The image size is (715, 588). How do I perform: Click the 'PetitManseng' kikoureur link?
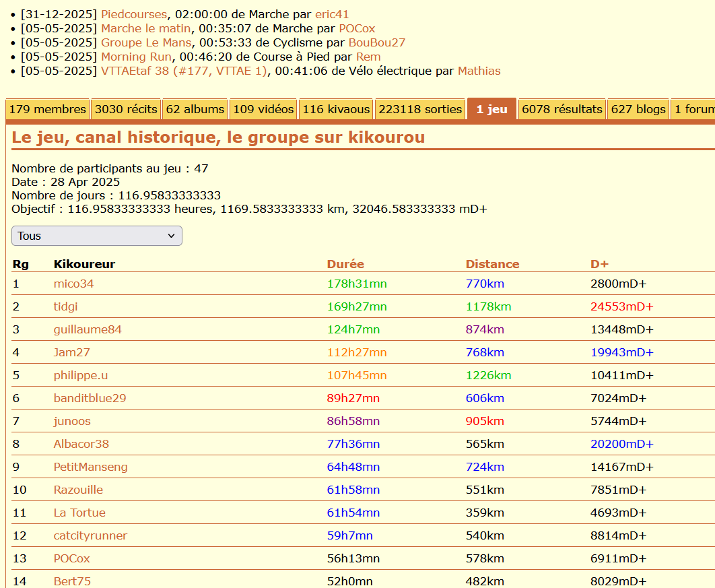[x=90, y=467]
